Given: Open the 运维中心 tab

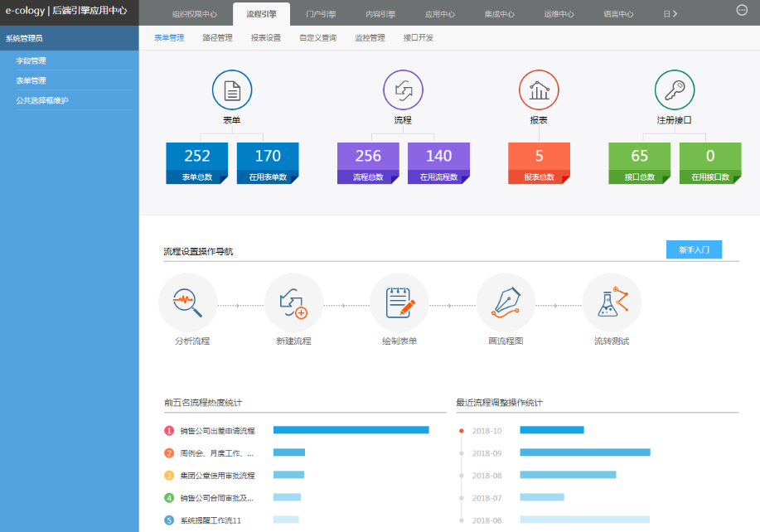Looking at the screenshot, I should (559, 14).
